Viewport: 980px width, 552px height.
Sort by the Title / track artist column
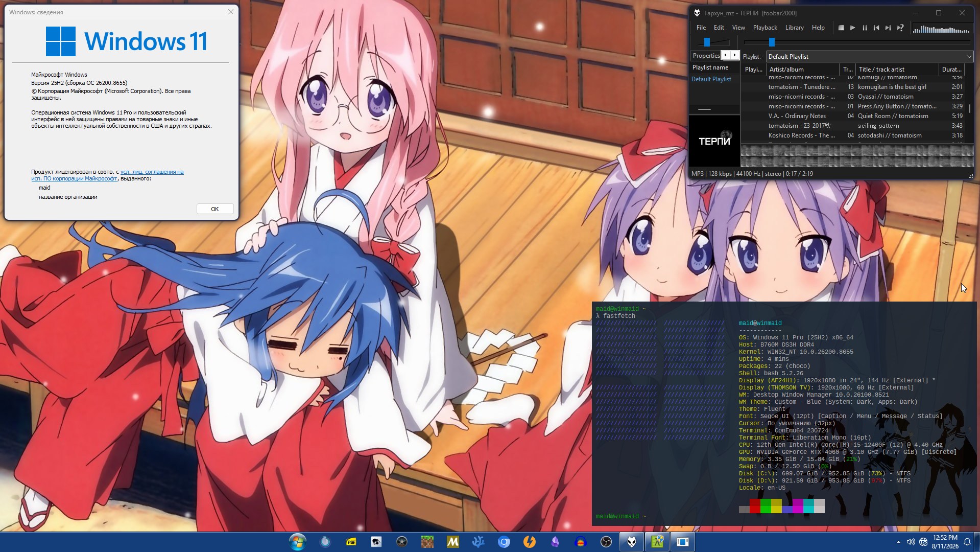coord(897,70)
